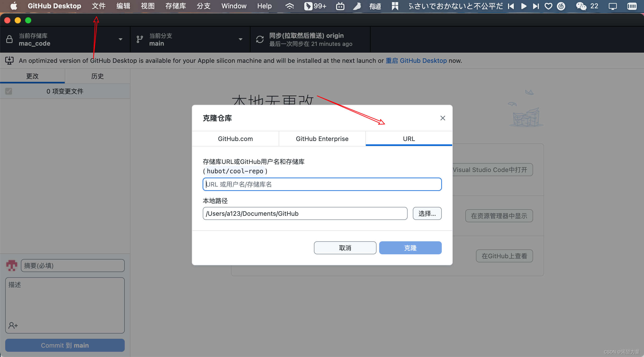Open the Apple menu icon

14,6
